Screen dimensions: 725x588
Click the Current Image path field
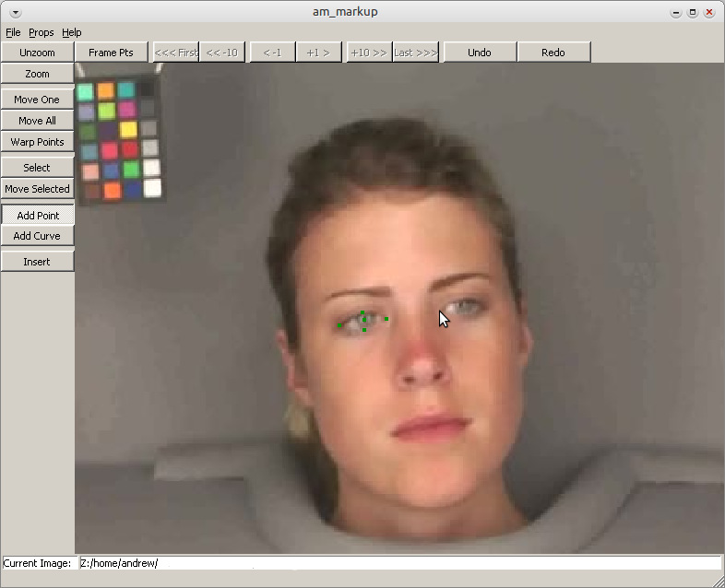400,563
